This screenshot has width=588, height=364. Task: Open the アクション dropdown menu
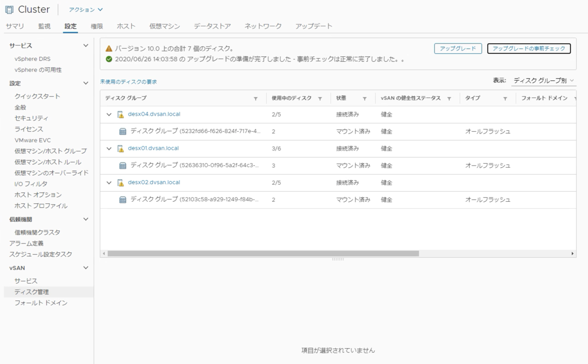click(x=86, y=9)
